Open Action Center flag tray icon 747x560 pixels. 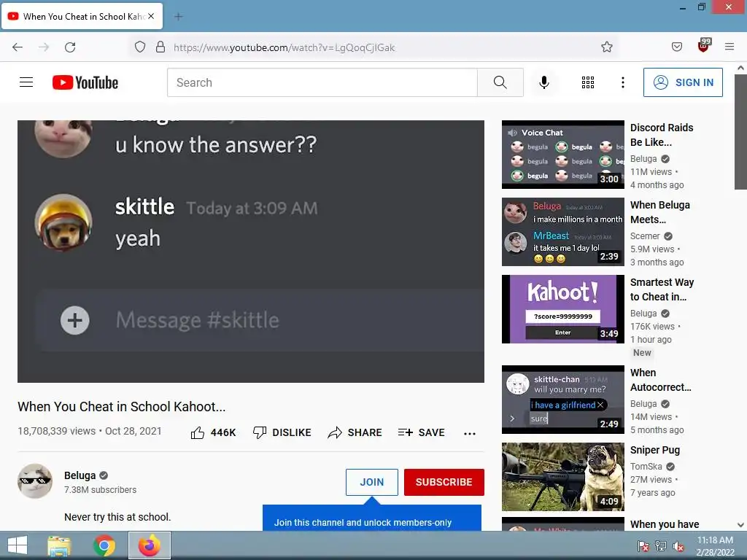pyautogui.click(x=643, y=546)
